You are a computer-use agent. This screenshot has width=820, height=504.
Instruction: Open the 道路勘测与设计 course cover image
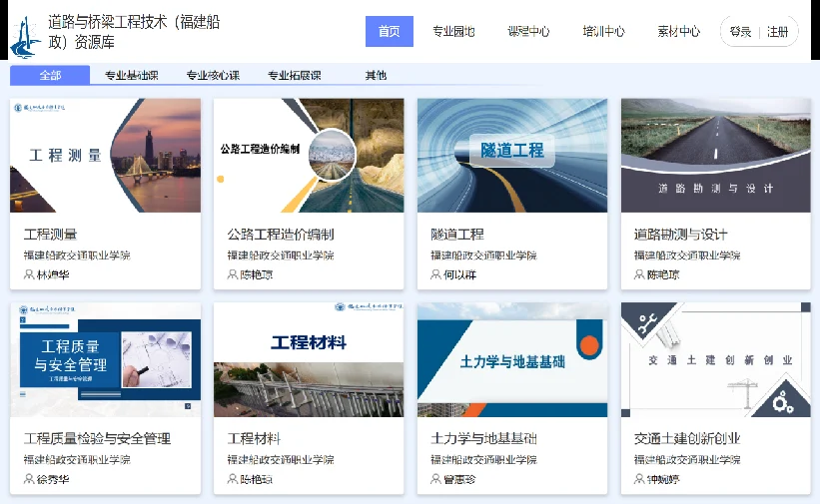(x=716, y=156)
